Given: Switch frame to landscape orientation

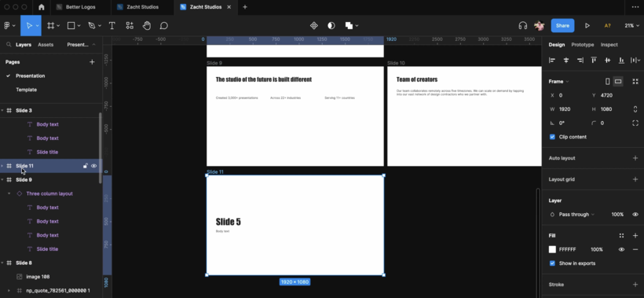Looking at the screenshot, I should [618, 82].
